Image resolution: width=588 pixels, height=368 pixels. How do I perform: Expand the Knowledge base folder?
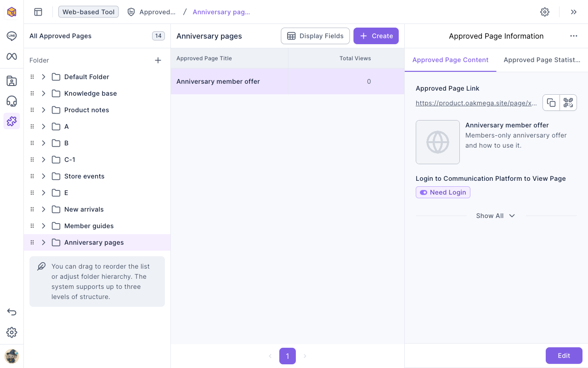pyautogui.click(x=44, y=93)
